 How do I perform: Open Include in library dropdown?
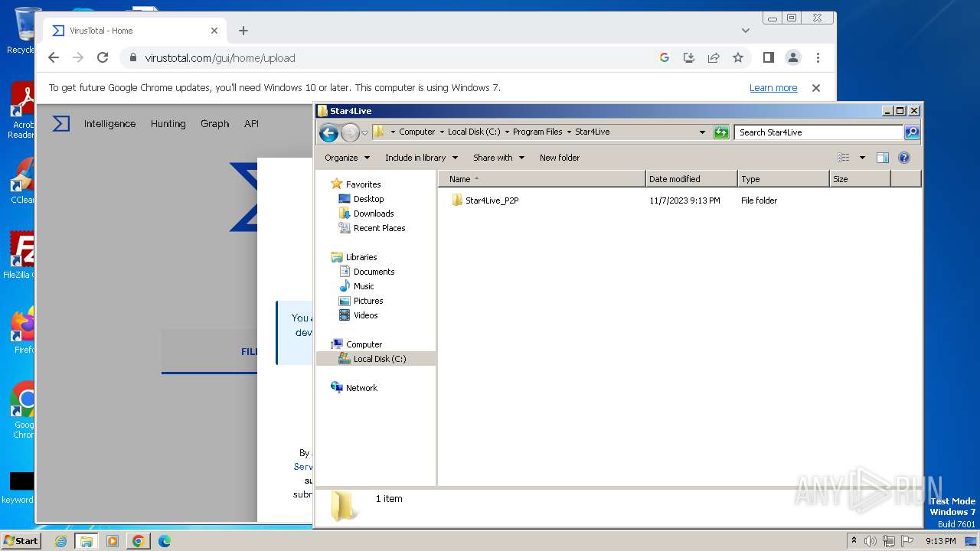click(421, 158)
